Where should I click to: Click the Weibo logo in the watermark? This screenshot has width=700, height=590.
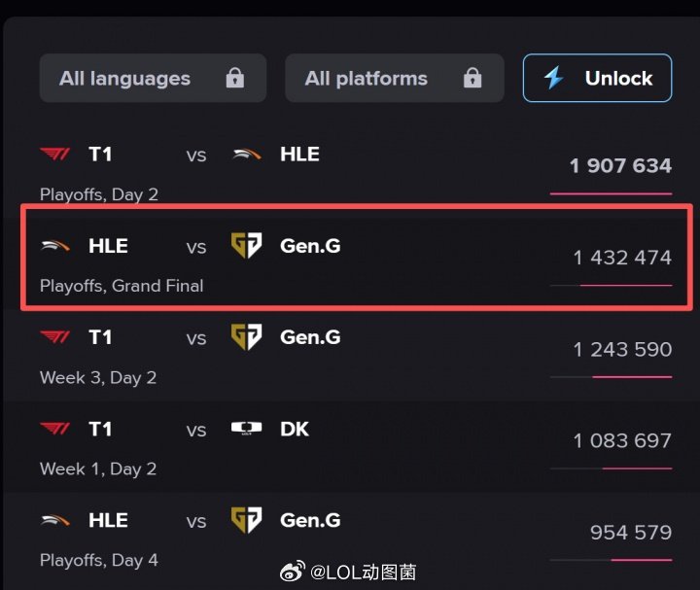(293, 573)
